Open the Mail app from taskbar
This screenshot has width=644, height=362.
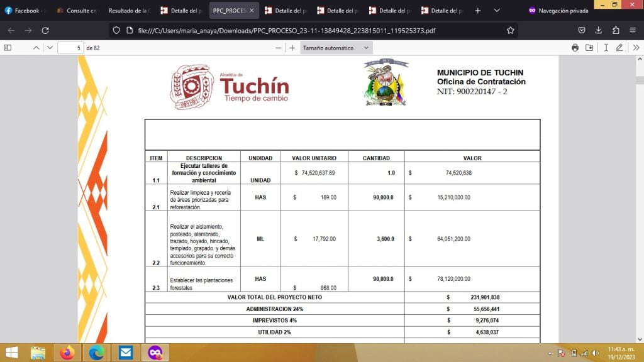(126, 353)
